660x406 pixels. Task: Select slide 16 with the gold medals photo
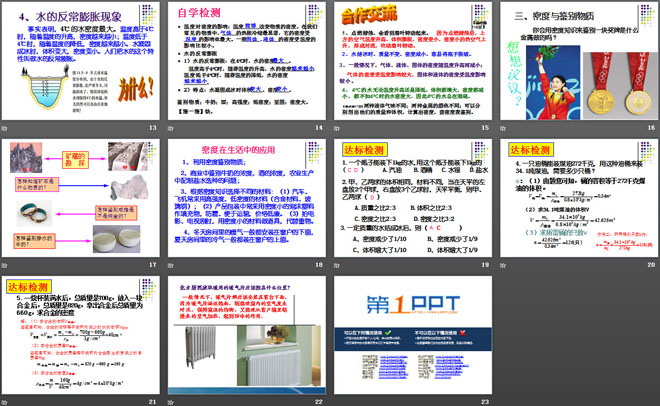(x=577, y=62)
